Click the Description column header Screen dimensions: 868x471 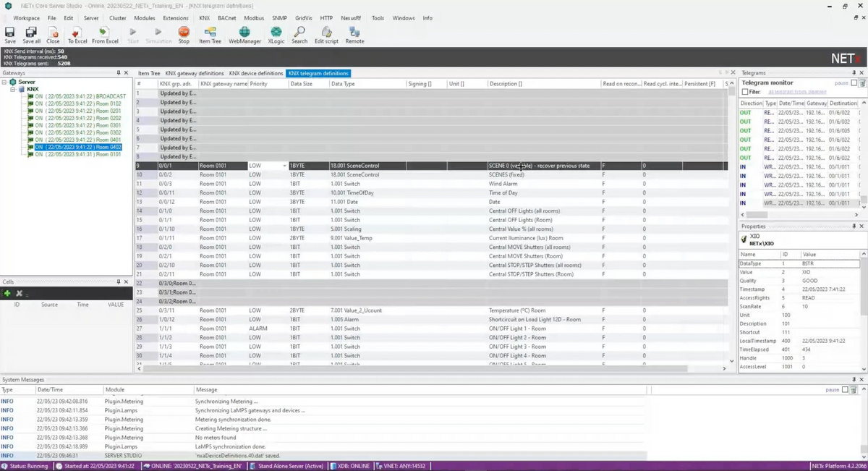click(x=544, y=84)
